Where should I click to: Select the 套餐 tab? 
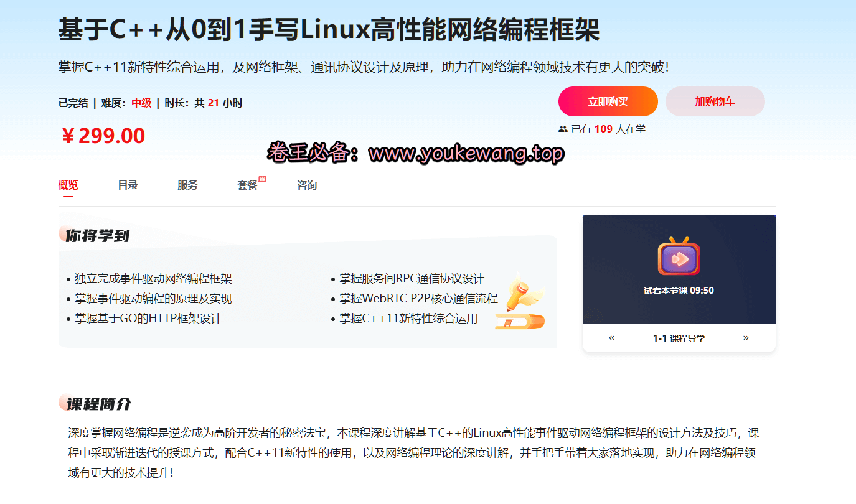247,185
